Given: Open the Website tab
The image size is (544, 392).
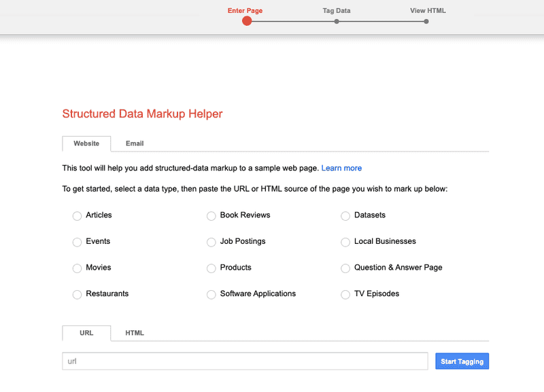Looking at the screenshot, I should click(x=86, y=143).
